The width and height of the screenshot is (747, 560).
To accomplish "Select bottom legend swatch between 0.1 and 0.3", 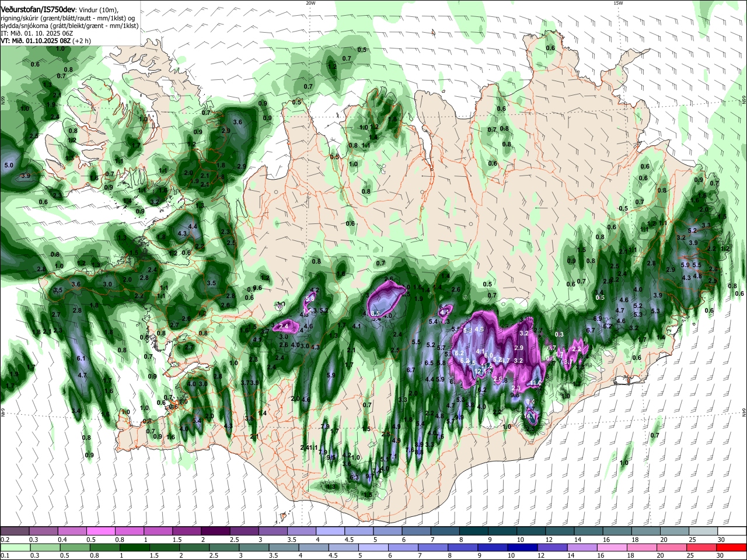I will coord(15,547).
